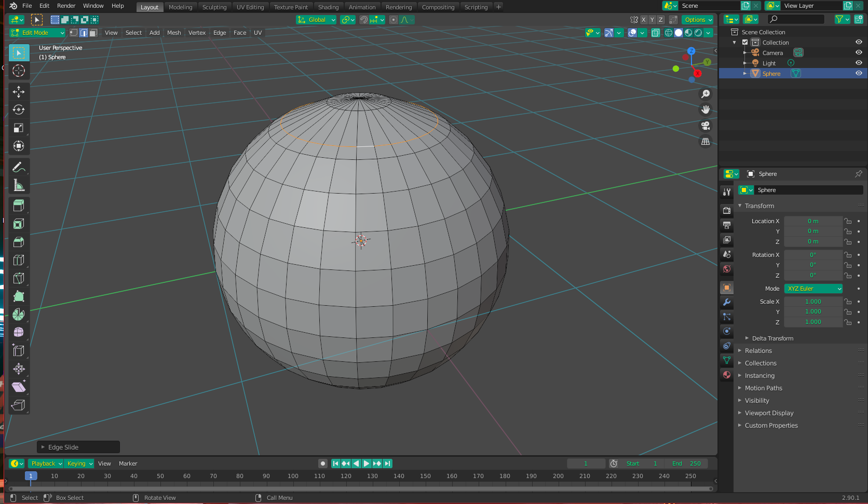
Task: Select the Shear tool
Action: pyautogui.click(x=19, y=387)
